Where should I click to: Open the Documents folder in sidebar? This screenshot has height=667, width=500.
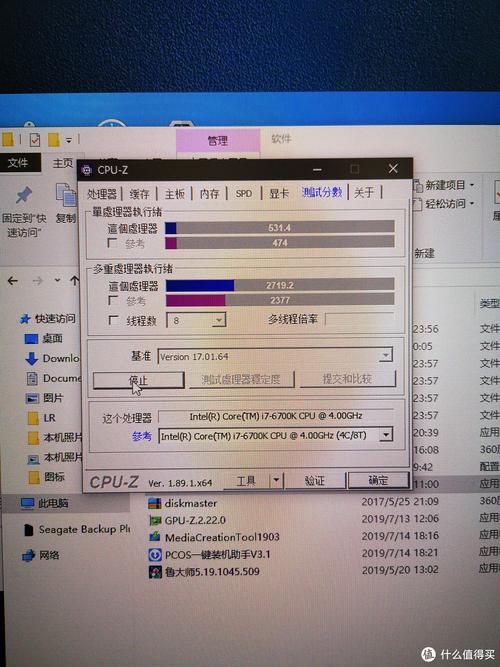(53, 378)
